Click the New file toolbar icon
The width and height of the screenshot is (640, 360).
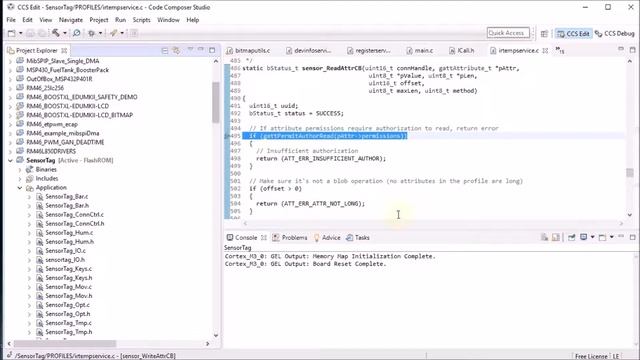click(11, 33)
